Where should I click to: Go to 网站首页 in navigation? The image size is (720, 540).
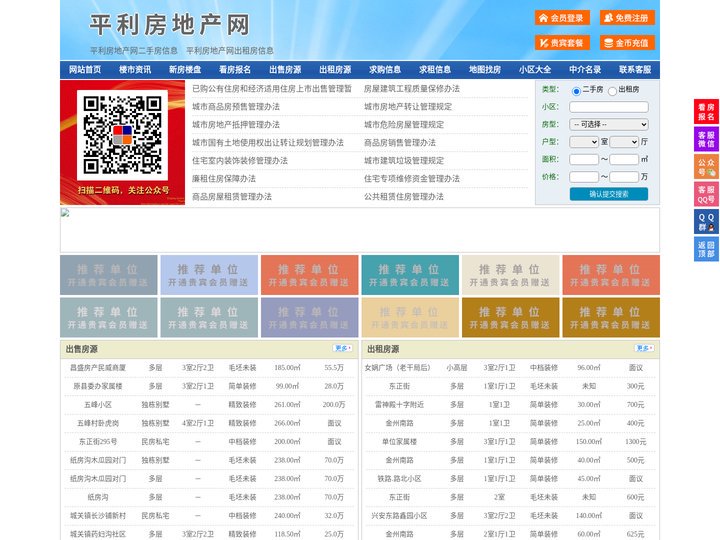coord(85,70)
